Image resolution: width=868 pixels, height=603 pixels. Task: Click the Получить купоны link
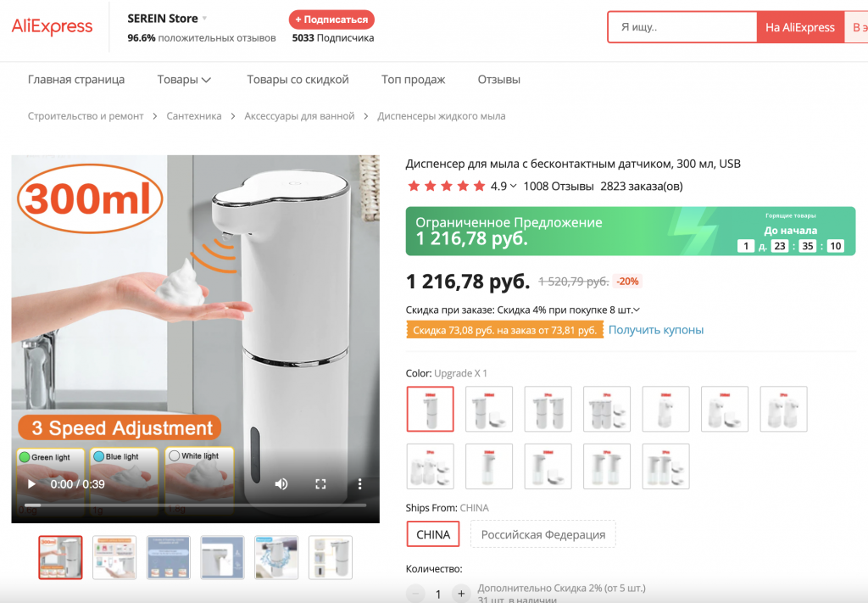(x=656, y=330)
